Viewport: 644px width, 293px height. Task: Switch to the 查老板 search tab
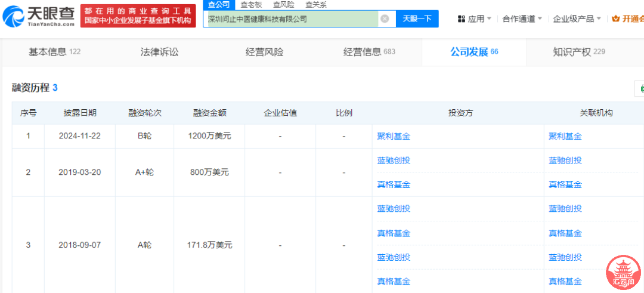pos(251,5)
